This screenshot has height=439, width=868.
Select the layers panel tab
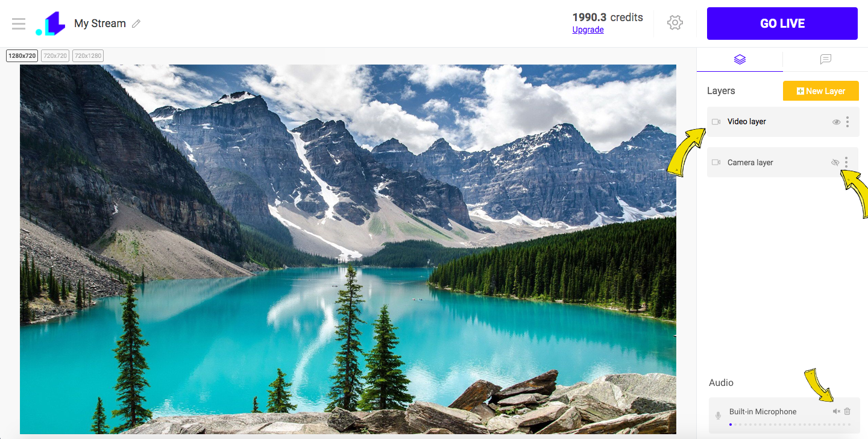click(x=740, y=59)
